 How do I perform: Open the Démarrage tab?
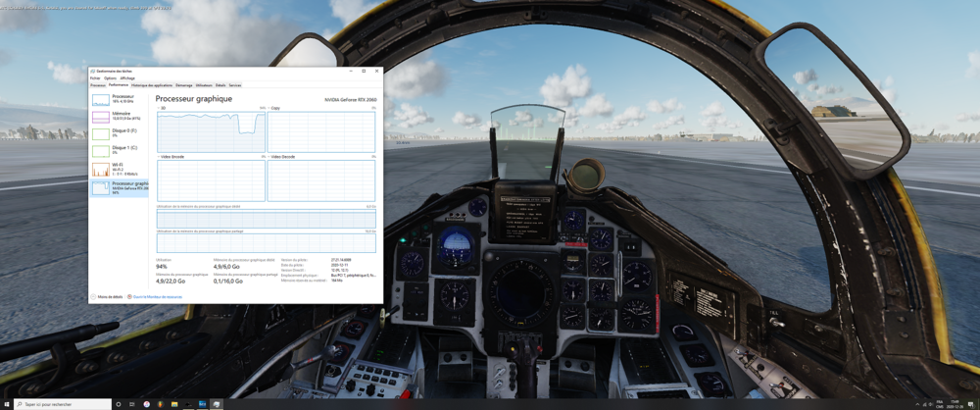tap(184, 85)
